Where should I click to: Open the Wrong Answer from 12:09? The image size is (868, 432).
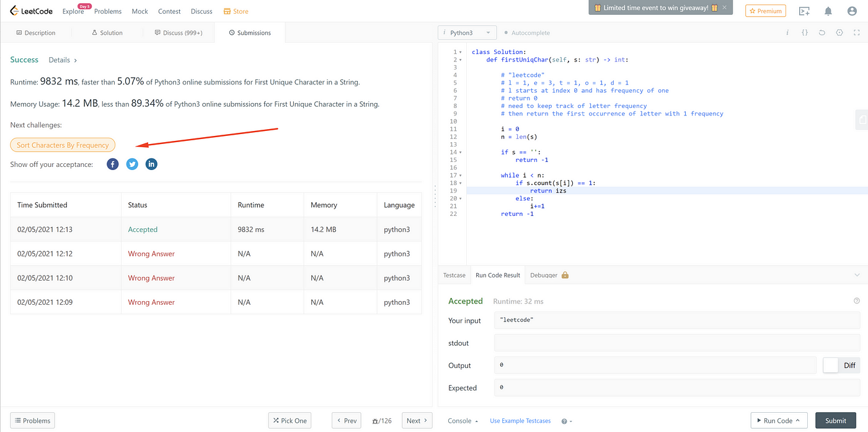[x=151, y=302]
